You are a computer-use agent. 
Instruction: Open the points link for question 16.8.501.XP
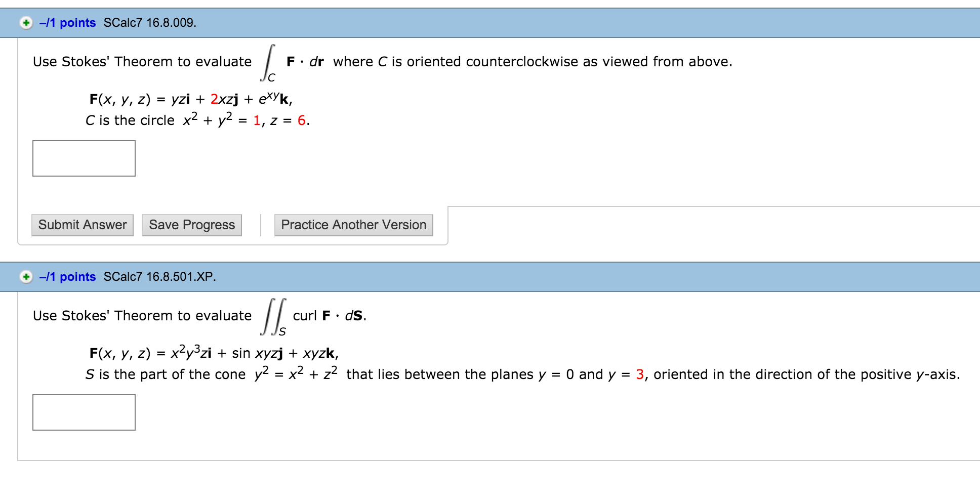point(68,277)
